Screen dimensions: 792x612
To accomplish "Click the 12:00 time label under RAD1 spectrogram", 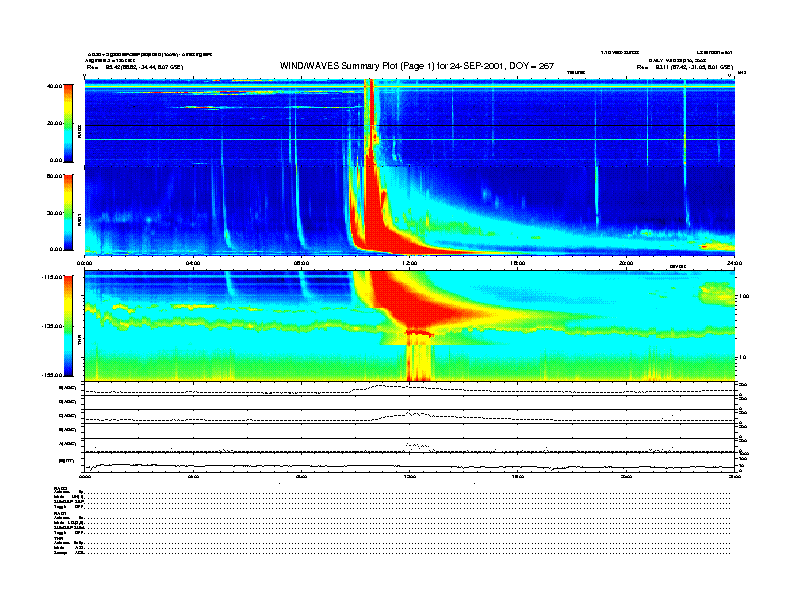I will tap(410, 263).
